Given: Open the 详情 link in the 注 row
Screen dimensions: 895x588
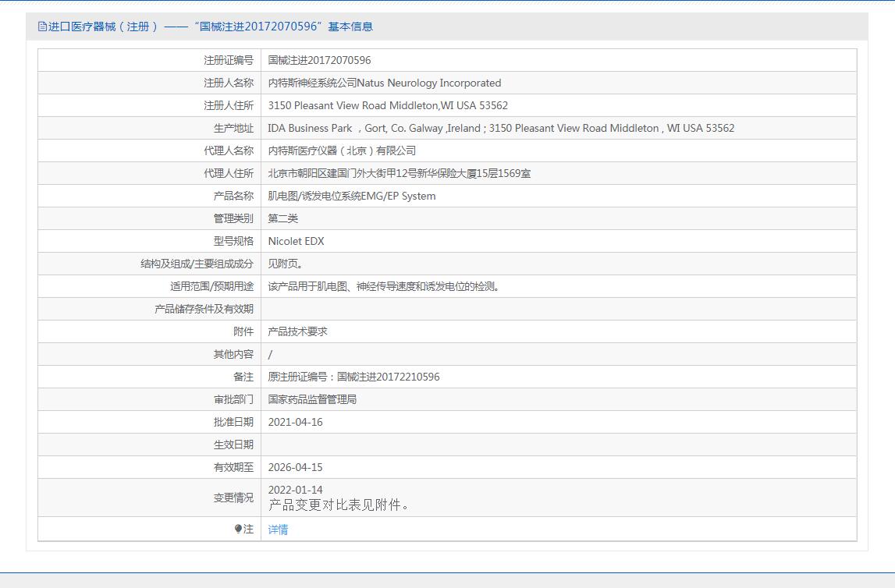Looking at the screenshot, I should [x=278, y=530].
